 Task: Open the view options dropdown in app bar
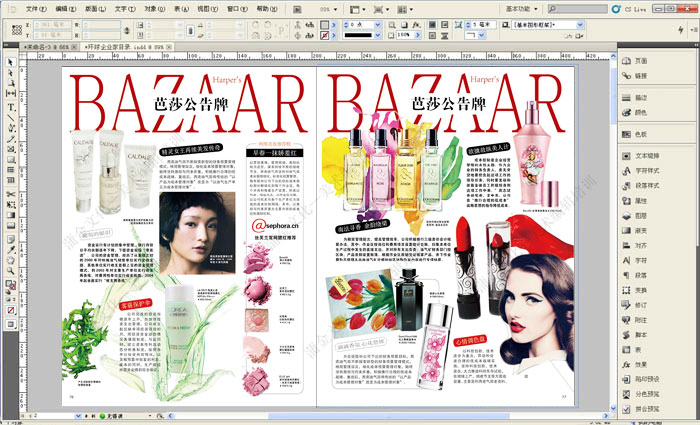358,9
